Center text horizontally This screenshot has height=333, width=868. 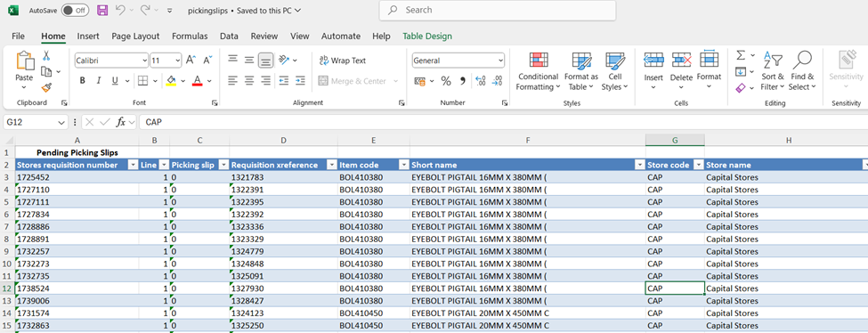coord(249,81)
